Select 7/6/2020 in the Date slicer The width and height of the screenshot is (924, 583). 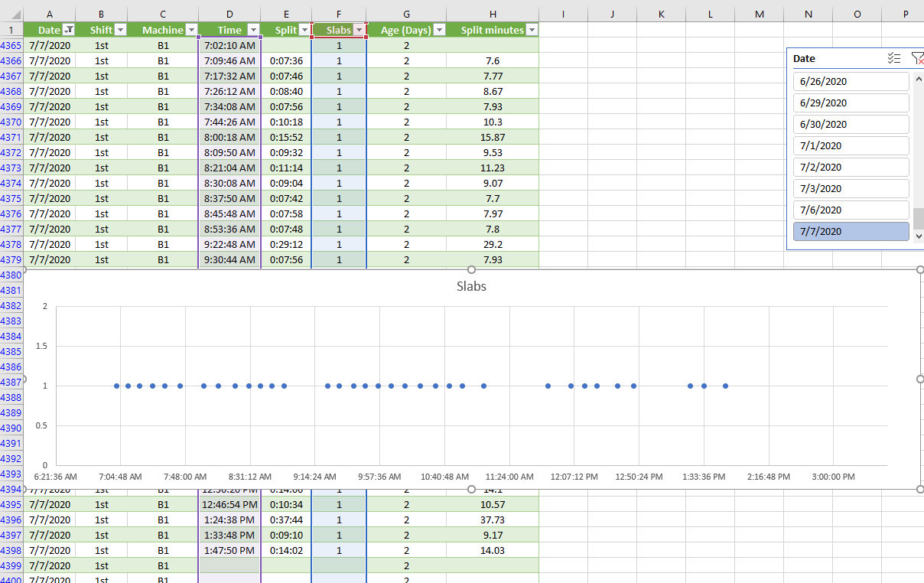[x=851, y=210]
